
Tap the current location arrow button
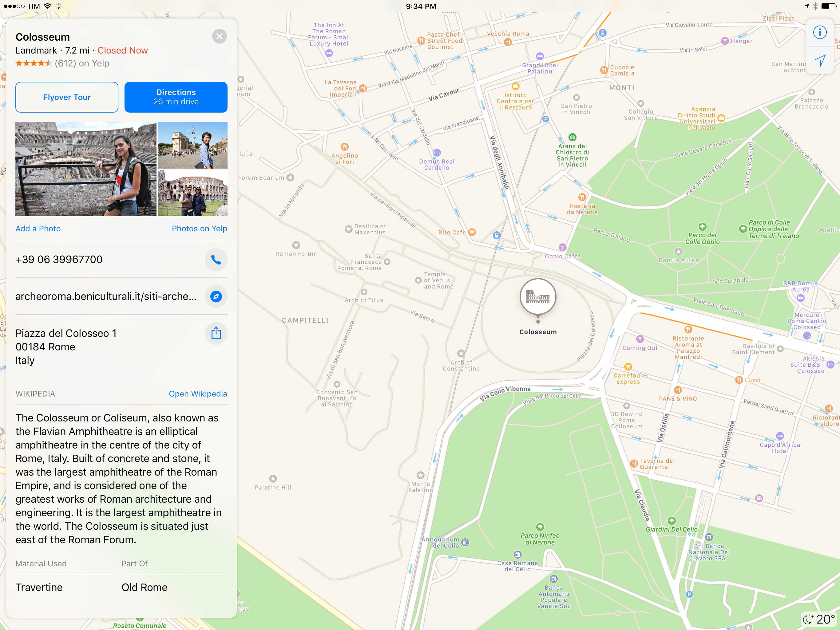(x=819, y=60)
